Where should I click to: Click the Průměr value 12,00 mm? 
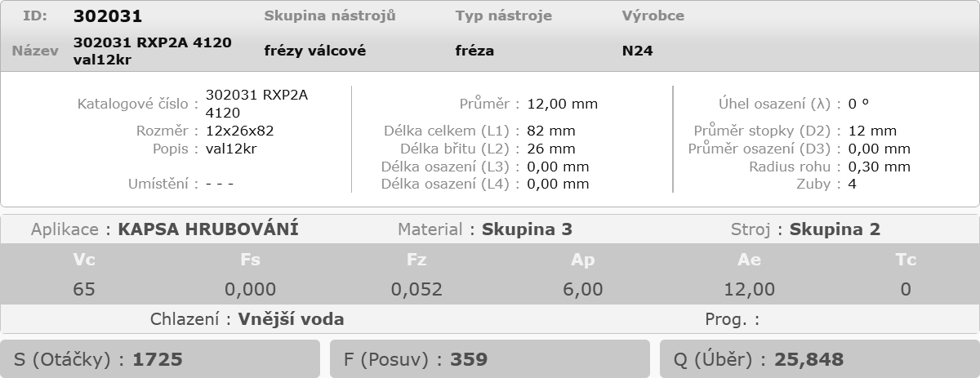(563, 104)
